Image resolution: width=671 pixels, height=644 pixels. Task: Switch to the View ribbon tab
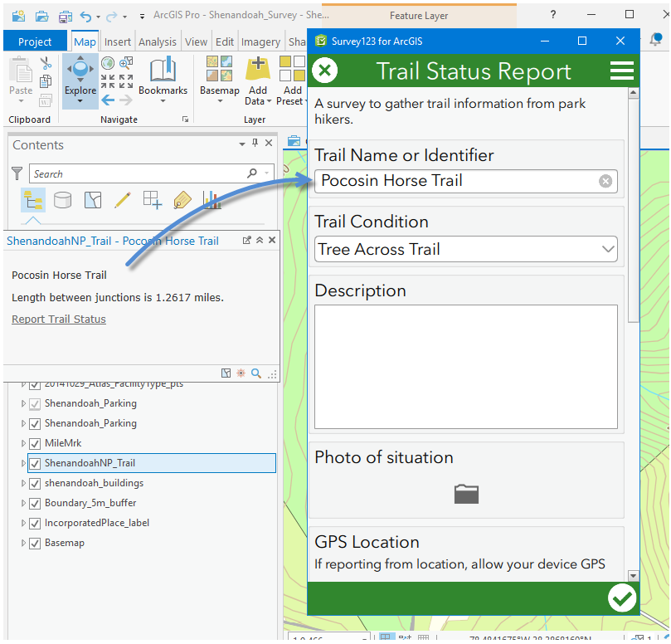coord(196,41)
